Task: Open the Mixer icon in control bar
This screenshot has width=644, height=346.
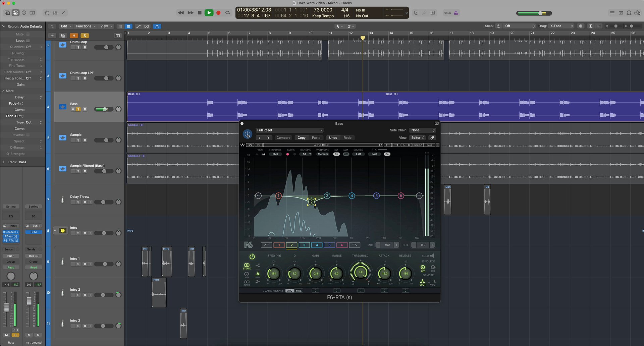Action: pos(55,13)
